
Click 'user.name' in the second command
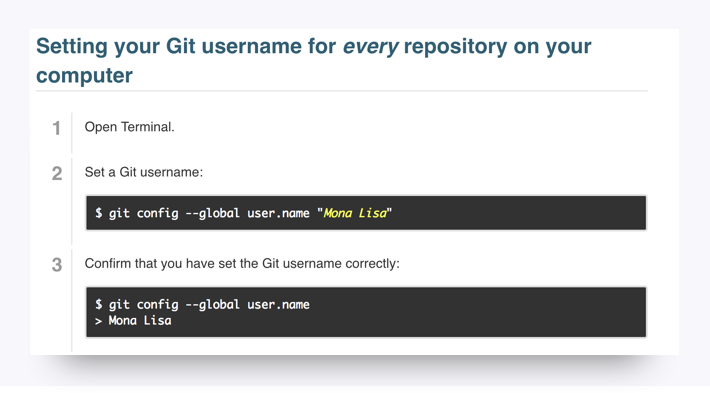tap(278, 305)
